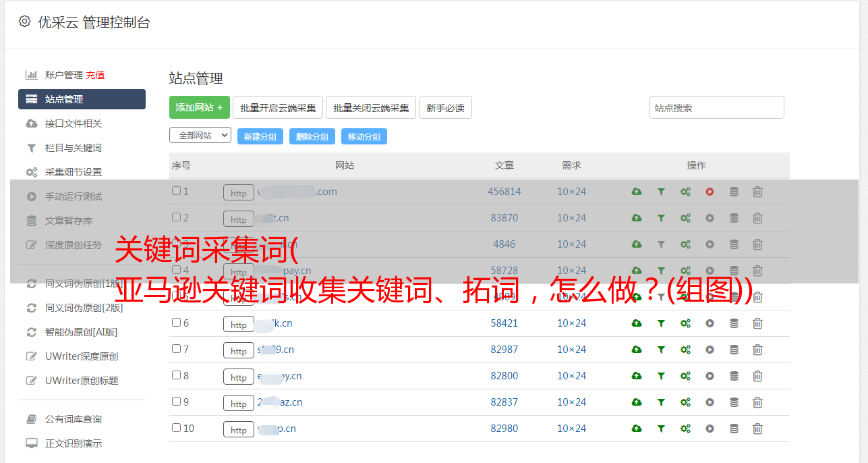Check the box next to row 6
This screenshot has width=868, height=463.
pyautogui.click(x=176, y=323)
